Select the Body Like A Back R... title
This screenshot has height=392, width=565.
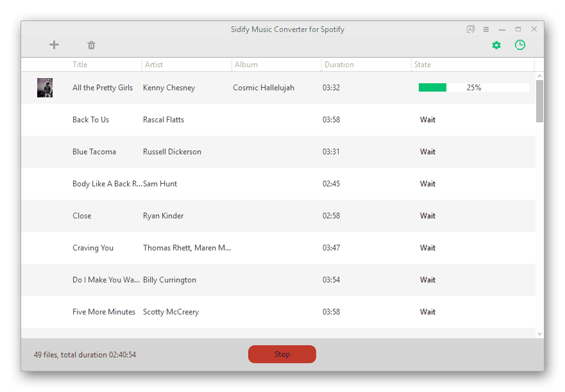point(107,184)
